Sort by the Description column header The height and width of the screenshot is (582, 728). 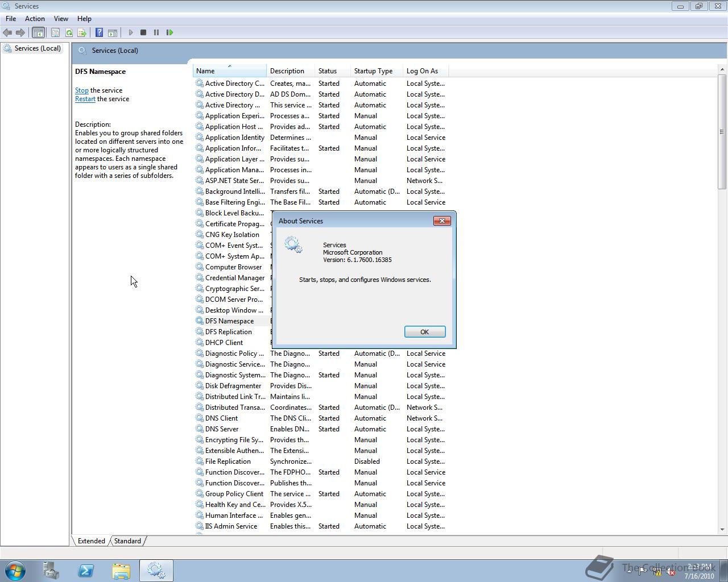[x=291, y=71]
